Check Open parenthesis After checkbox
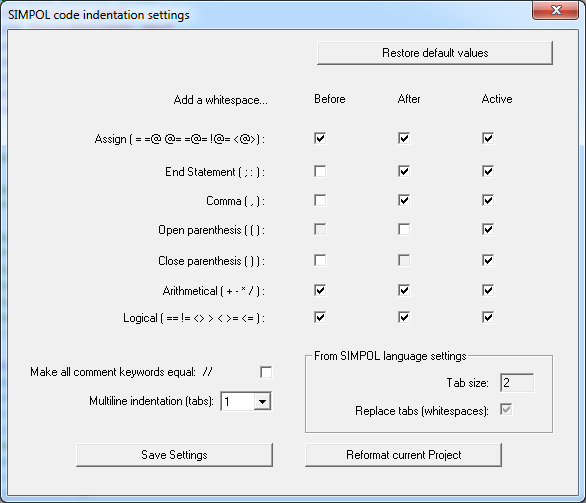 click(404, 229)
